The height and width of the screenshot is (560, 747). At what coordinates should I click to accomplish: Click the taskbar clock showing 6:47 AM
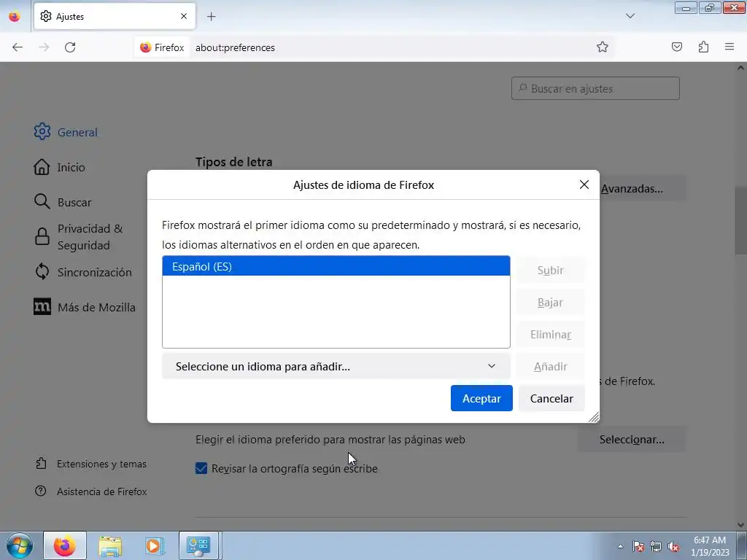pos(709,545)
